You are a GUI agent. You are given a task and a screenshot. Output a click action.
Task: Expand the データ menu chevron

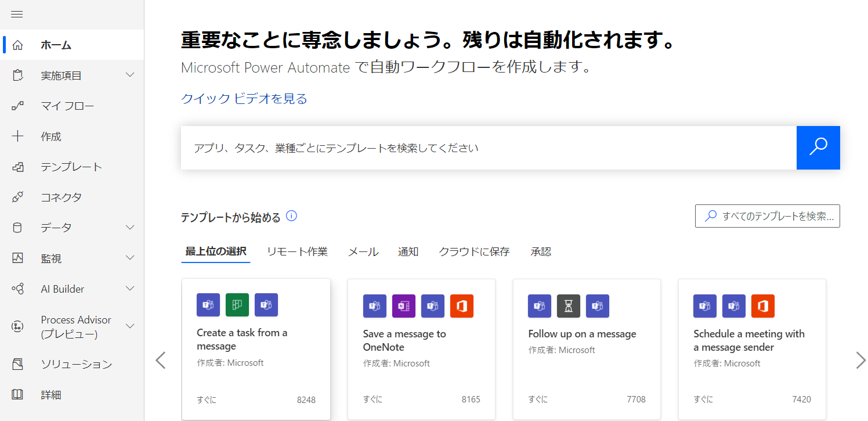pyautogui.click(x=130, y=227)
